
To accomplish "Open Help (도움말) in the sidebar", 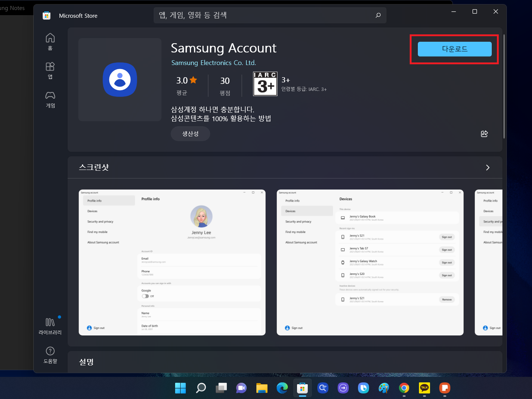I will [x=50, y=355].
